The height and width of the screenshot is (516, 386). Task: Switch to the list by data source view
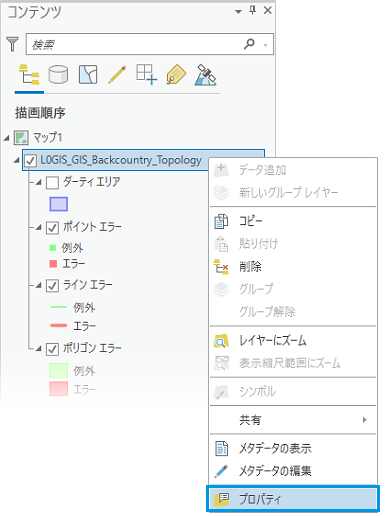58,74
